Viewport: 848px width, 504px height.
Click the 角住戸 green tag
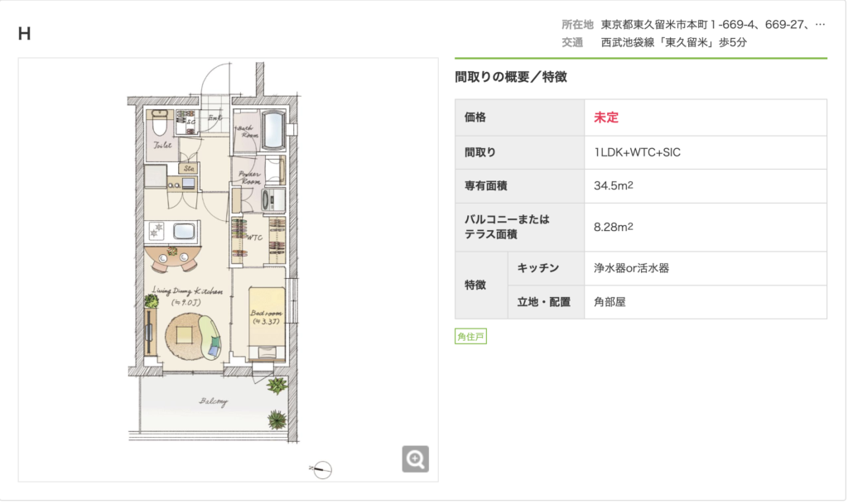tap(470, 336)
